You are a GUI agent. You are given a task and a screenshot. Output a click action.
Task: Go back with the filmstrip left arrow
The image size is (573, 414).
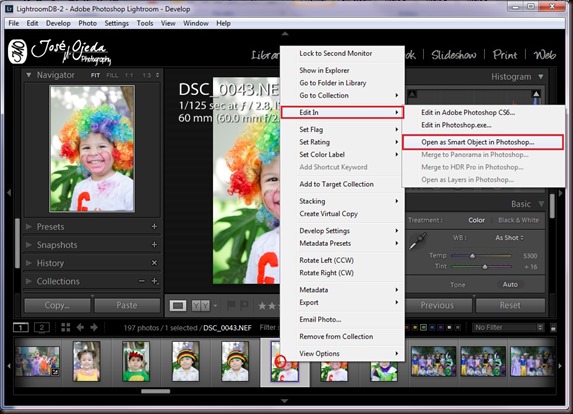[80, 327]
